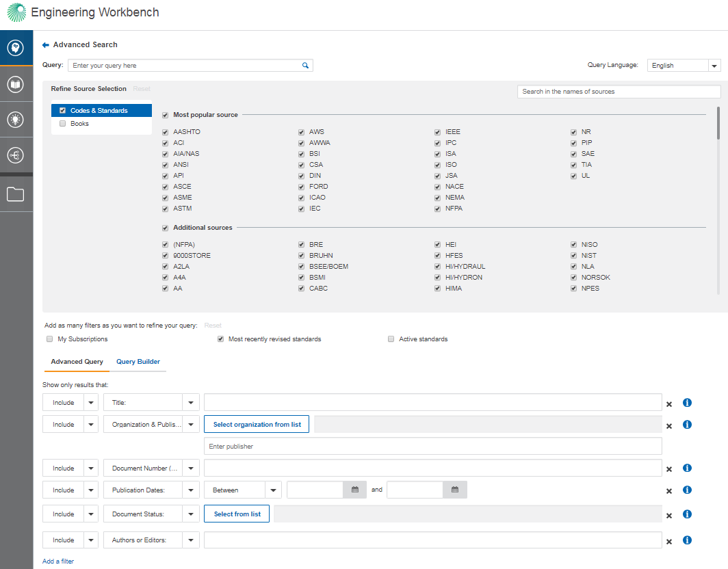Remove the Publication Dates filter row
This screenshot has width=728, height=569.
669,491
